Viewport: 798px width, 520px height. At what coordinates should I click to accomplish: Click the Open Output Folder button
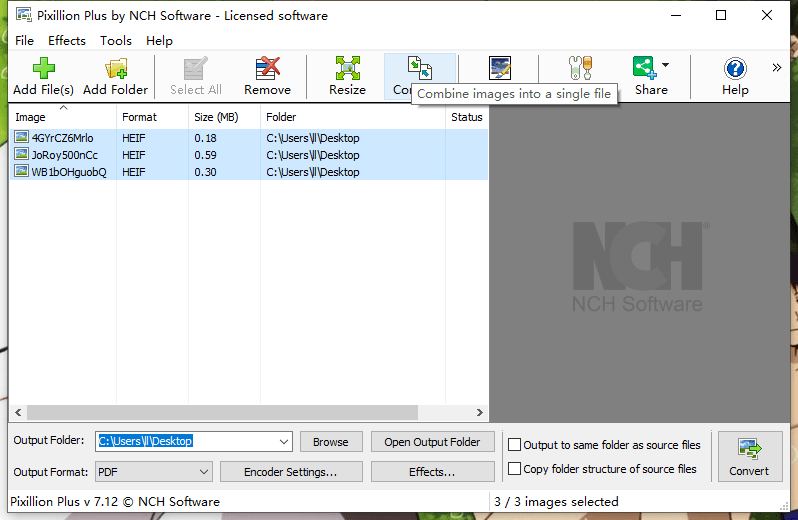click(432, 442)
